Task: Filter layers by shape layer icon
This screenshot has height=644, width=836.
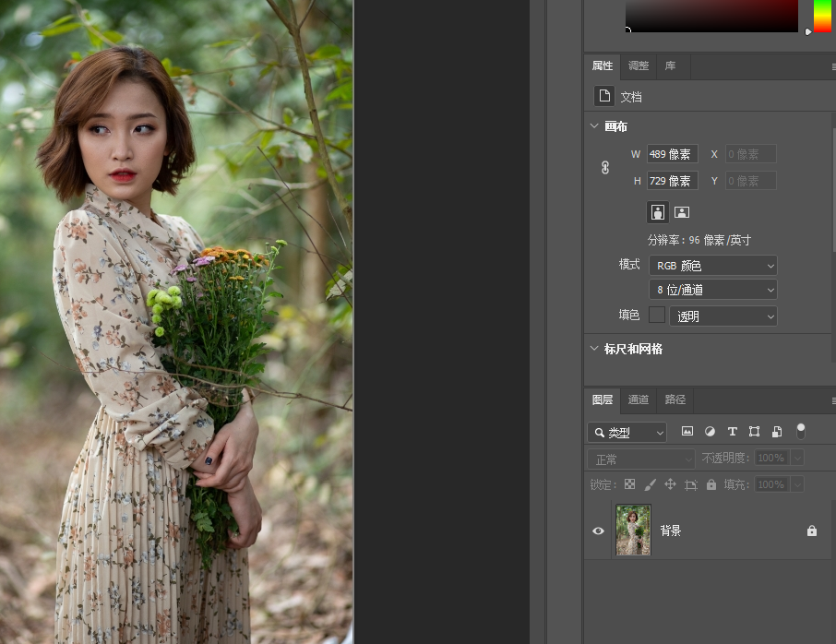Action: coord(754,431)
